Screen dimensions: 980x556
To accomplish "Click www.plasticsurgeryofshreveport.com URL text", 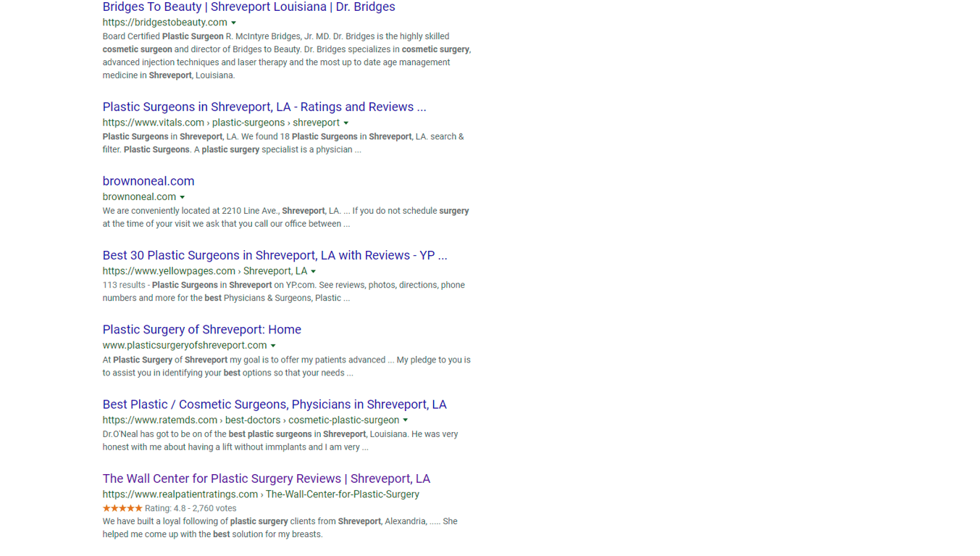I will click(185, 345).
